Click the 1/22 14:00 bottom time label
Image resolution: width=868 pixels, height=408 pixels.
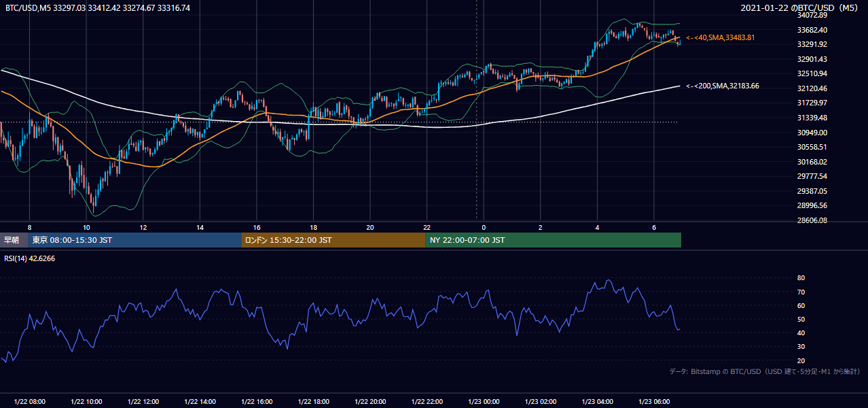(200, 402)
